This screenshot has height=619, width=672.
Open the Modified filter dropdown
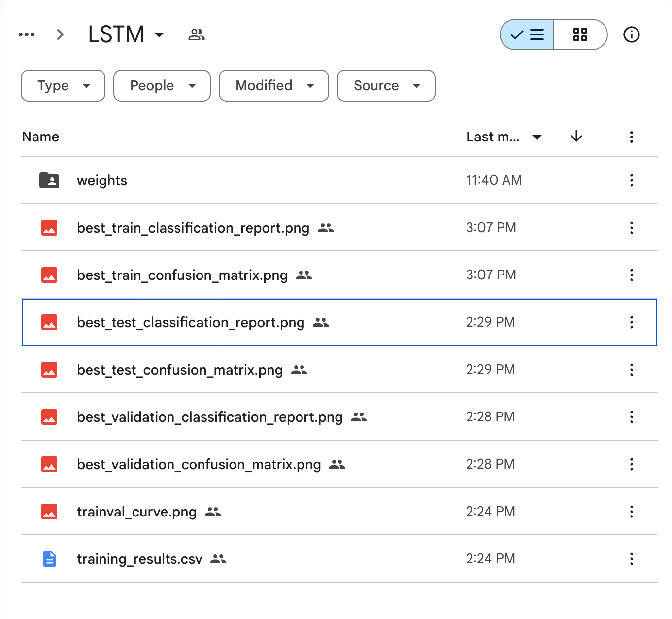click(x=274, y=86)
